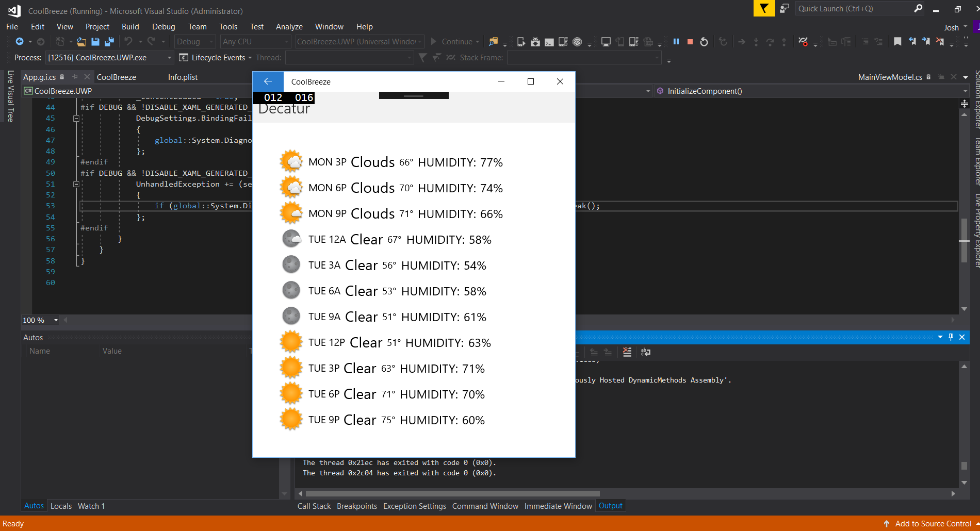Toggle word wrap in Output window
The height and width of the screenshot is (531, 980).
point(645,352)
